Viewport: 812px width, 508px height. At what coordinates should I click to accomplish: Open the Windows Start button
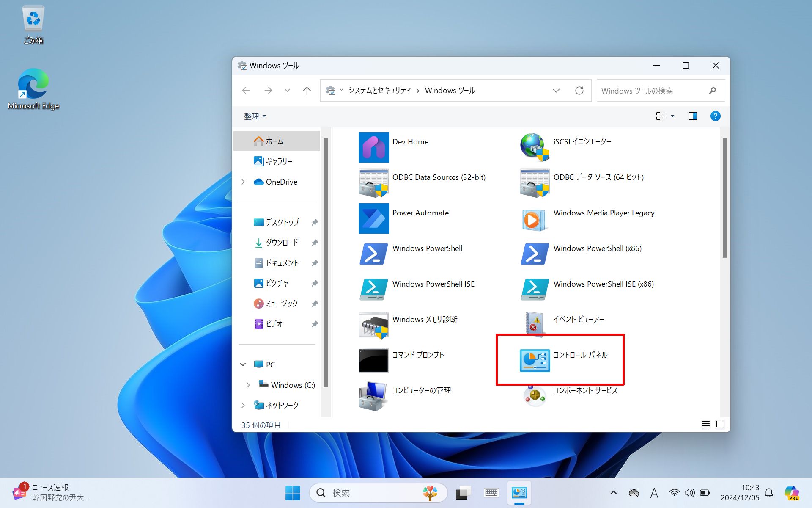click(x=293, y=493)
